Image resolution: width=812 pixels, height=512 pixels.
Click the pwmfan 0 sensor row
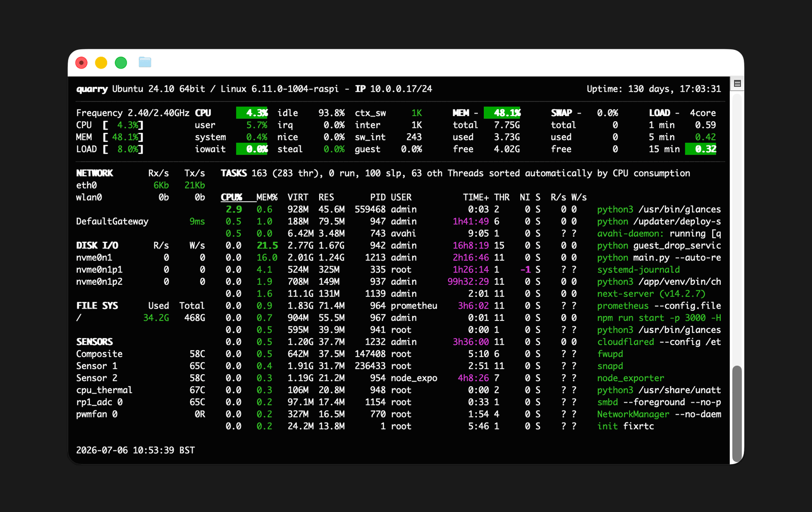coord(140,414)
